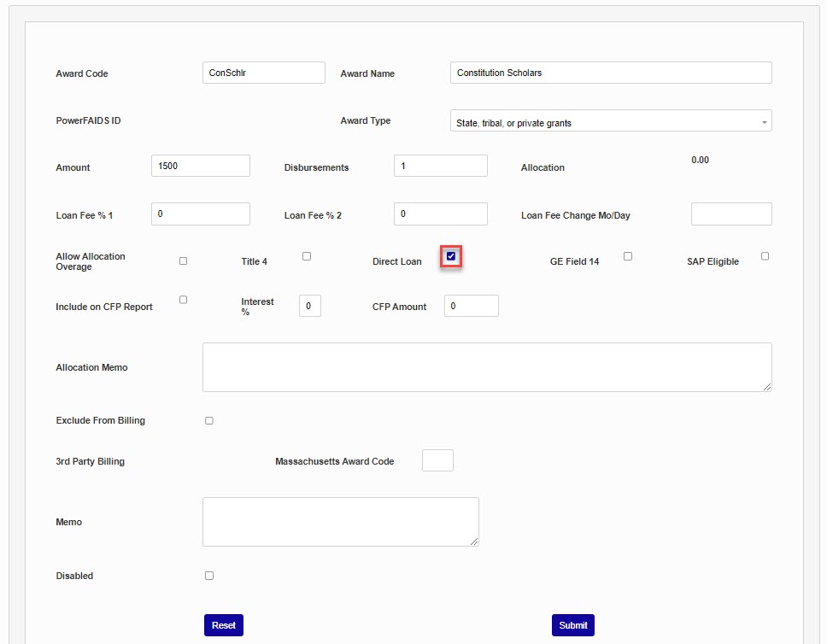This screenshot has width=827, height=644.
Task: Tick the Allow Allocation Overage checkbox
Action: pyautogui.click(x=183, y=261)
